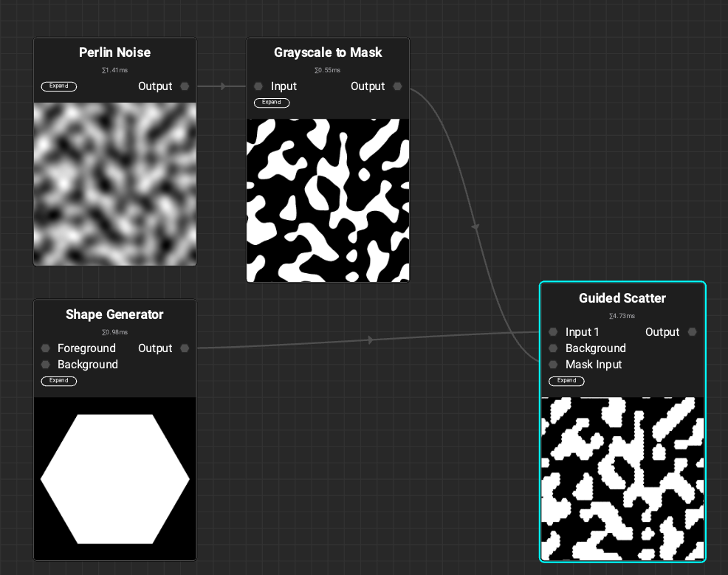This screenshot has height=575, width=728.
Task: Expand the Perlin Noise node
Action: 59,86
